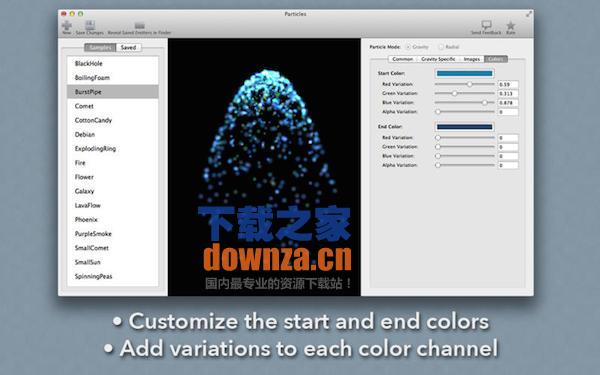Click the particle preview canvas
600x375 pixels.
click(264, 167)
